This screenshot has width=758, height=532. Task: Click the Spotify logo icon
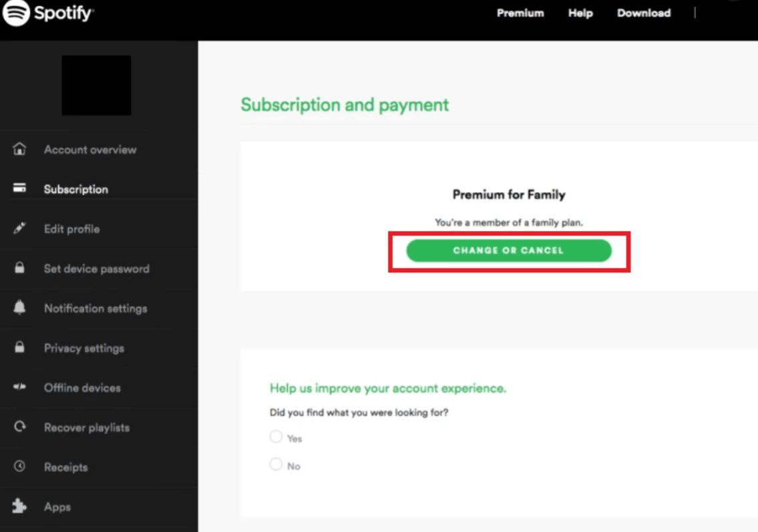click(x=16, y=13)
